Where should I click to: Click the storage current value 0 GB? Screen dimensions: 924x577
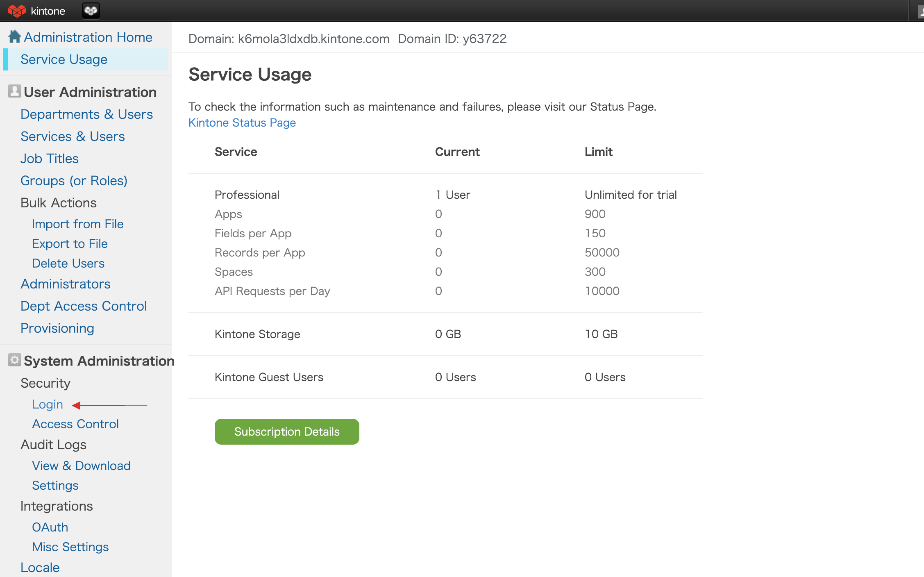tap(448, 334)
